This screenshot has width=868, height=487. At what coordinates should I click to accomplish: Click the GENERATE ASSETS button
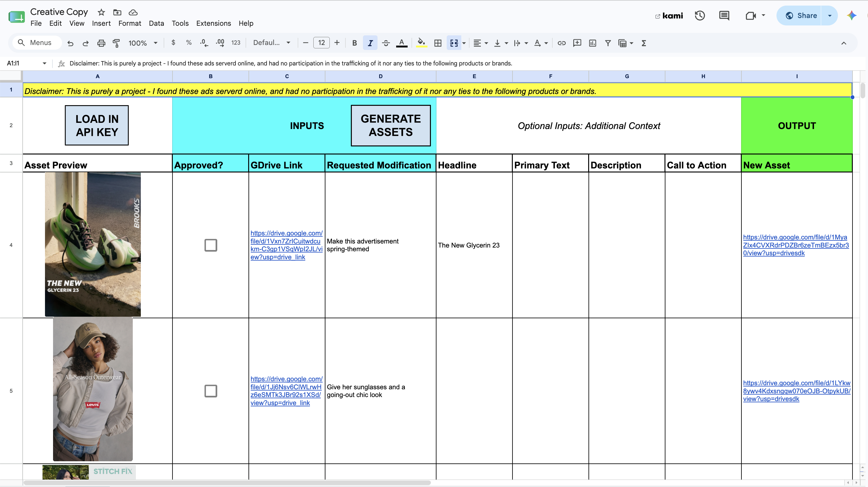pos(391,125)
